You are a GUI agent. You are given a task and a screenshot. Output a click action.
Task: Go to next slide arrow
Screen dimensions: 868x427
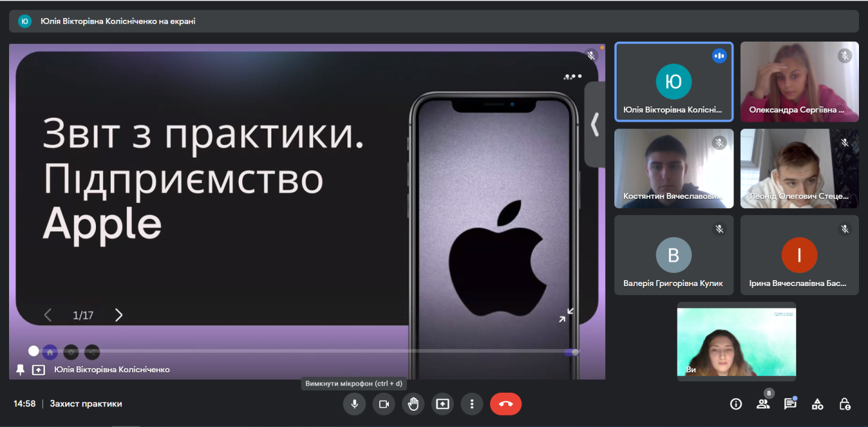click(x=119, y=315)
